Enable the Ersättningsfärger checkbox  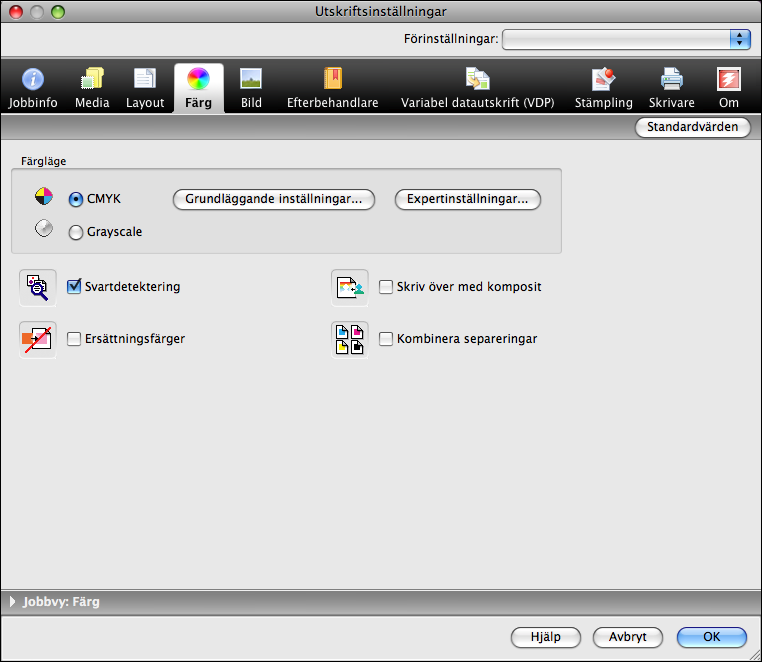pyautogui.click(x=74, y=339)
